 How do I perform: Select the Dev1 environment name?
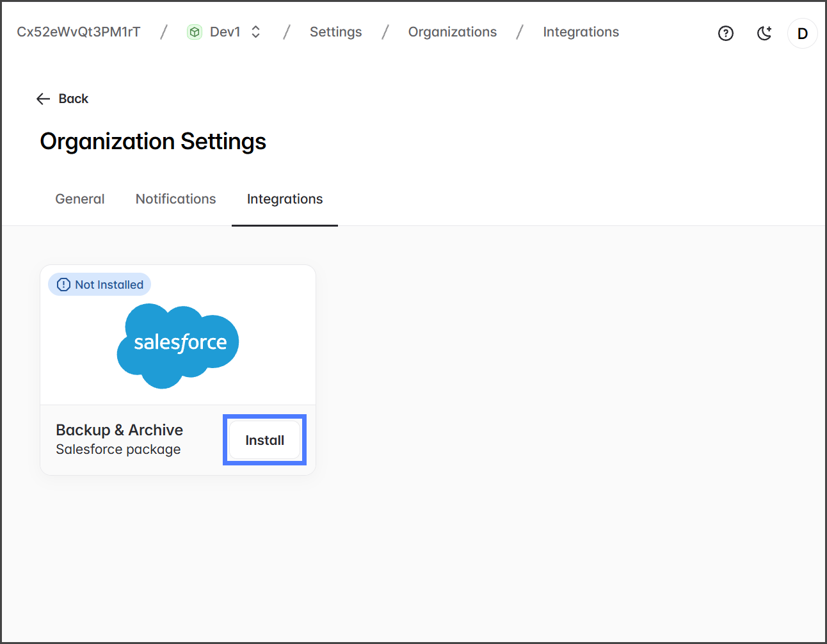[225, 32]
